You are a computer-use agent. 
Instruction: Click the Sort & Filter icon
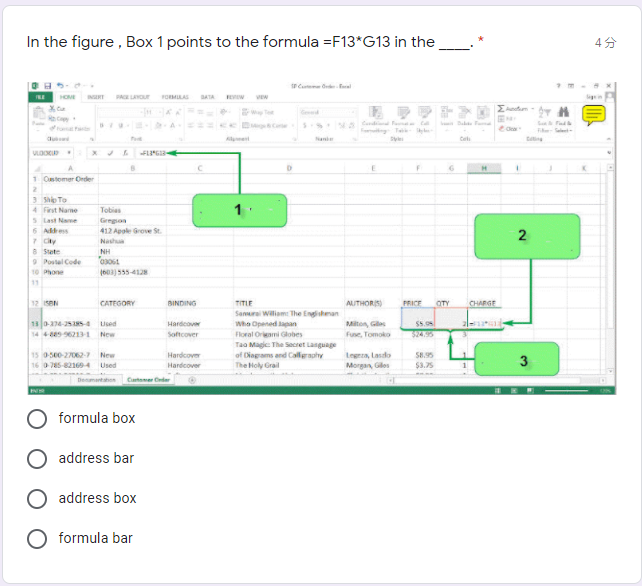(x=544, y=112)
